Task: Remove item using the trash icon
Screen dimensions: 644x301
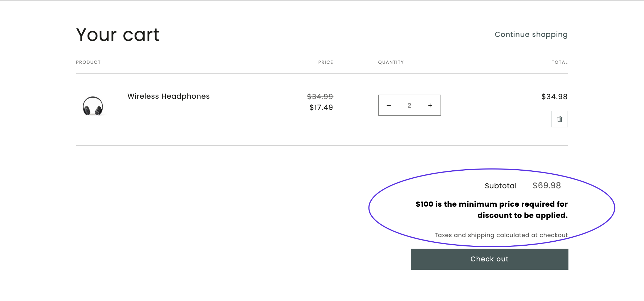Action: pyautogui.click(x=559, y=119)
